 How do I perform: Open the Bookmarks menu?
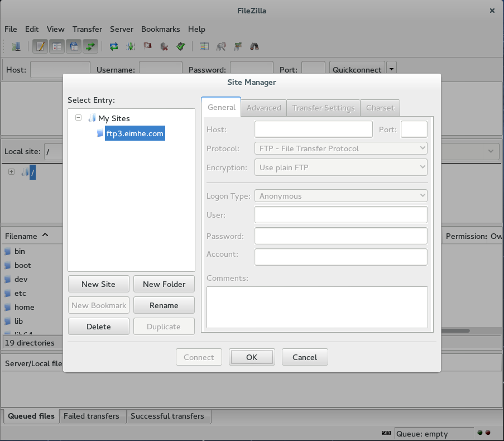point(160,29)
